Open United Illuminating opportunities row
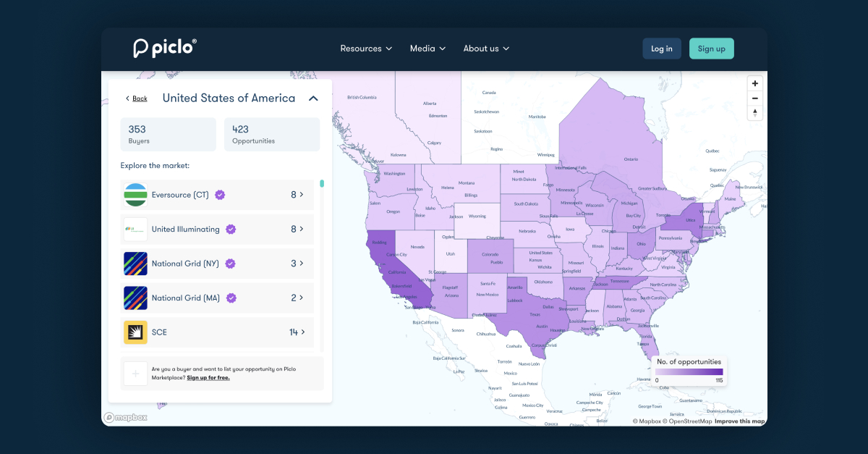 tap(217, 230)
